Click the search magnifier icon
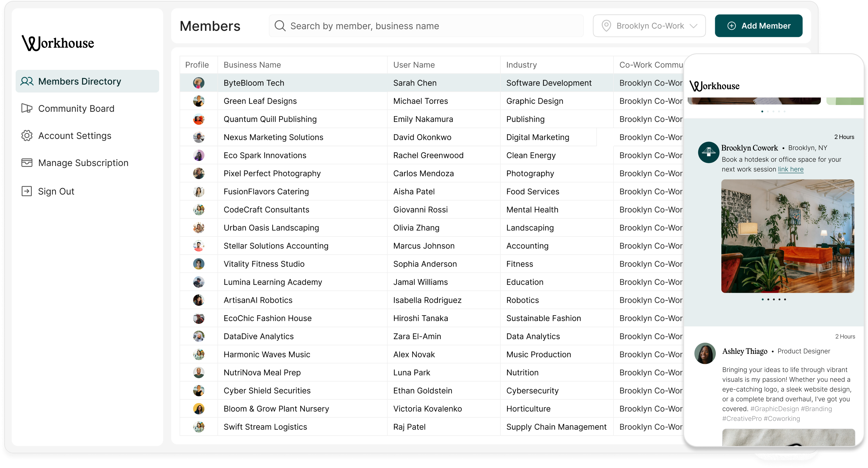Screen dimensions: 868x468 pyautogui.click(x=280, y=26)
